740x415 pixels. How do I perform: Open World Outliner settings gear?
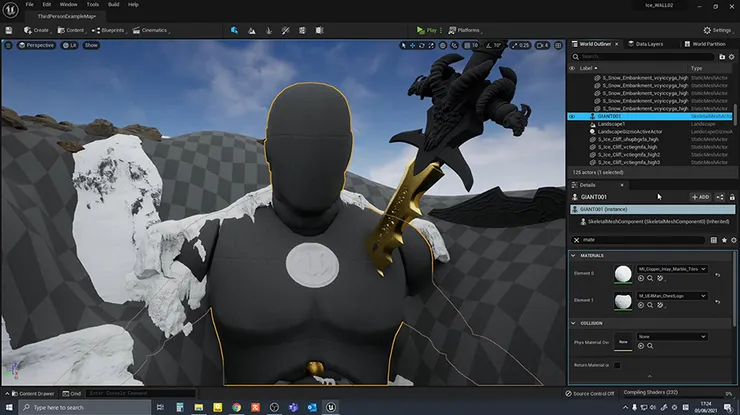pos(732,57)
